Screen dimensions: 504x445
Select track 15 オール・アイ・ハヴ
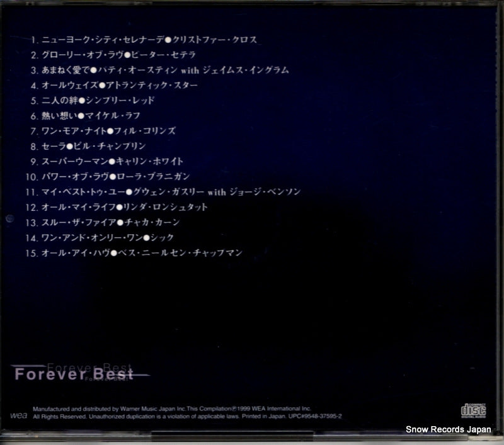point(76,253)
